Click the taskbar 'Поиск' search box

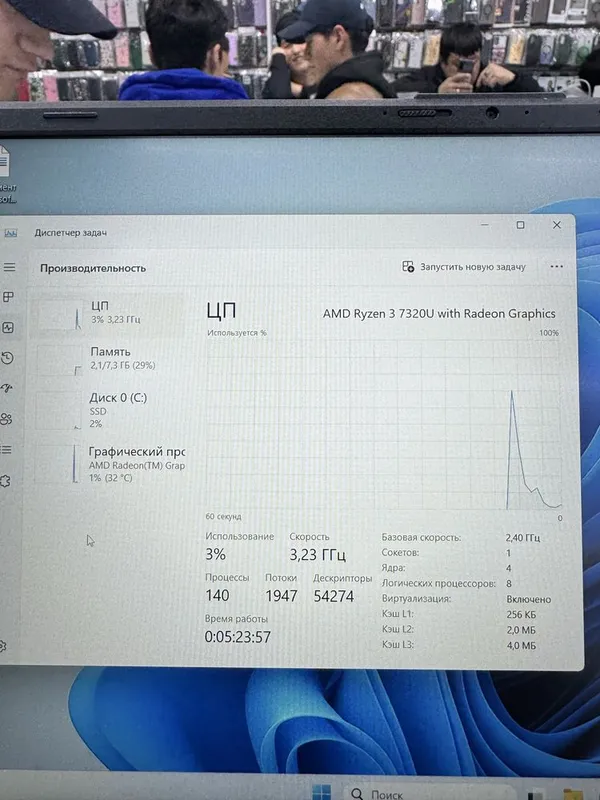(x=429, y=793)
